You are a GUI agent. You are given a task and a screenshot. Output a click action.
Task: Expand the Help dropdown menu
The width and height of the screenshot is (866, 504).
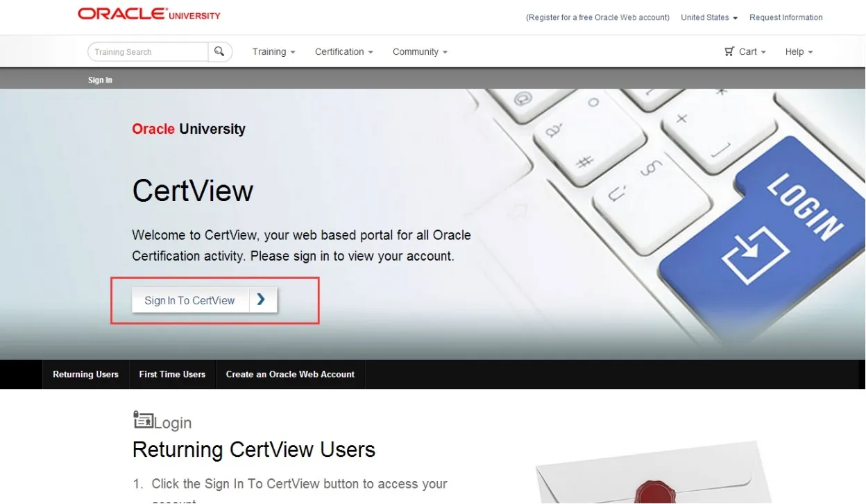pos(799,52)
